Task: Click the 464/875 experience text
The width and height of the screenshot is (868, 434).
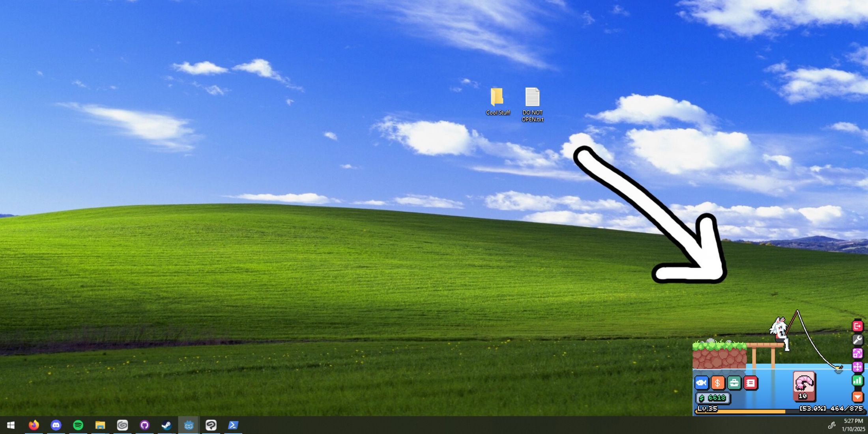Action: click(x=846, y=408)
